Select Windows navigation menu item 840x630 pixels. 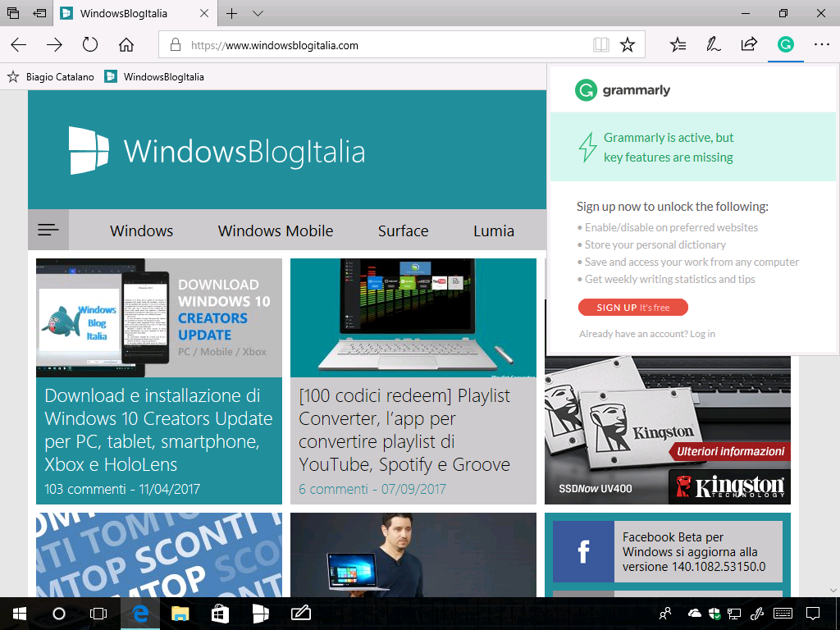coord(141,231)
